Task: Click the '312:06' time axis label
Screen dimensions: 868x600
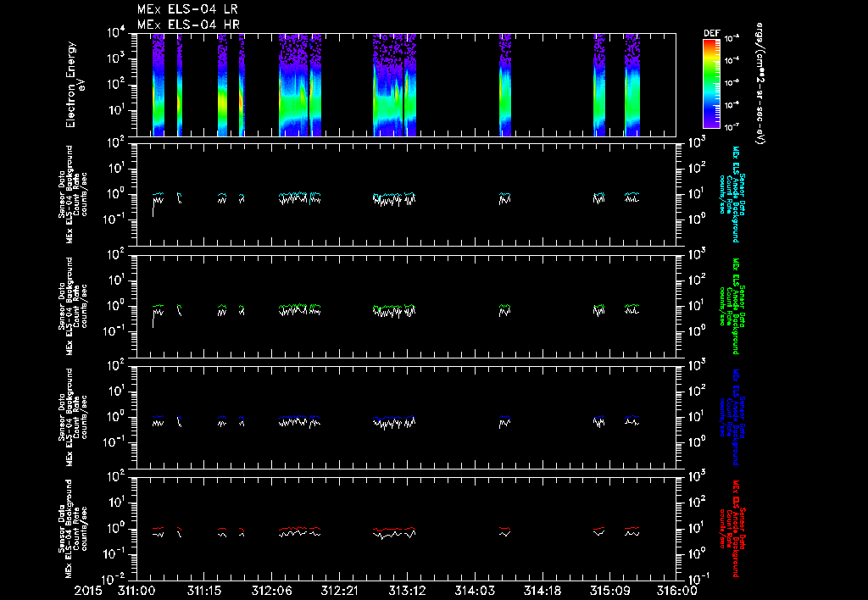Action: point(271,591)
